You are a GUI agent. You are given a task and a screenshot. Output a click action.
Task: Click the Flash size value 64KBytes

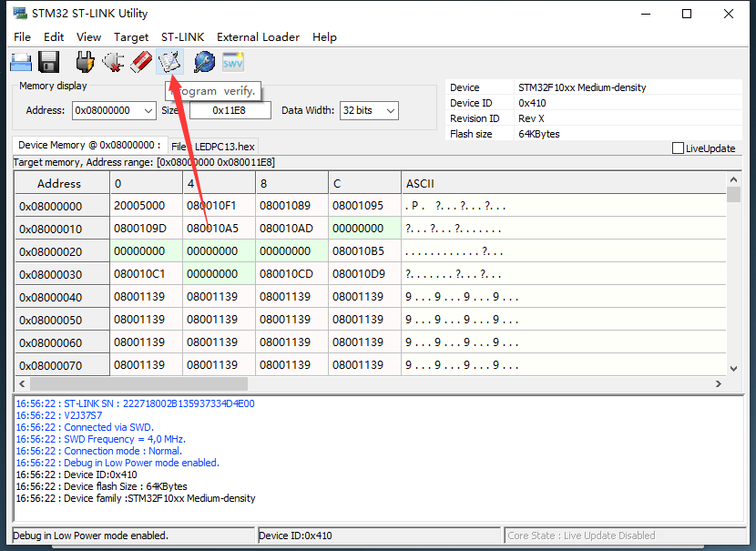[x=539, y=134]
